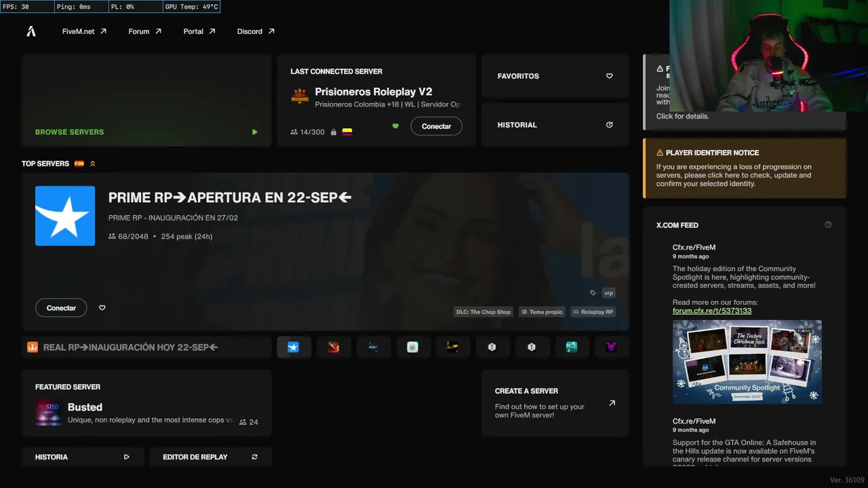The height and width of the screenshot is (488, 868).
Task: Toggle favorite heart for Prisioneros Roleplay V2
Action: pos(395,126)
